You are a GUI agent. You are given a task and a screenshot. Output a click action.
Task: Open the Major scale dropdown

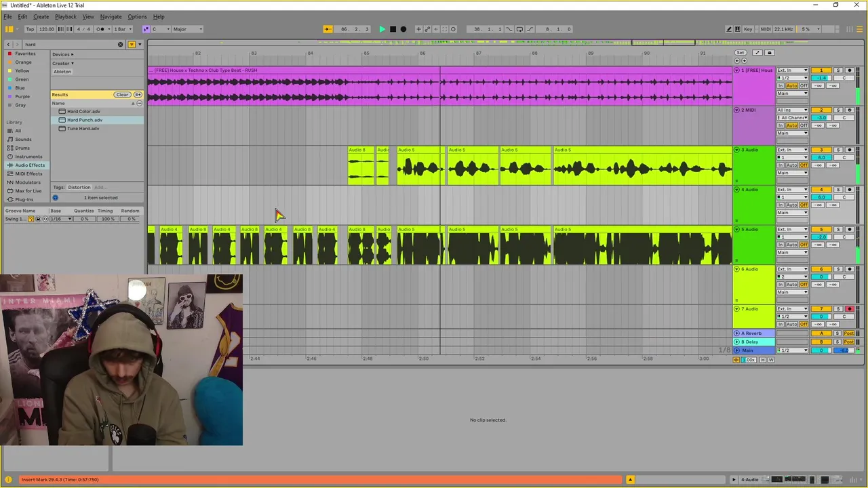point(187,29)
